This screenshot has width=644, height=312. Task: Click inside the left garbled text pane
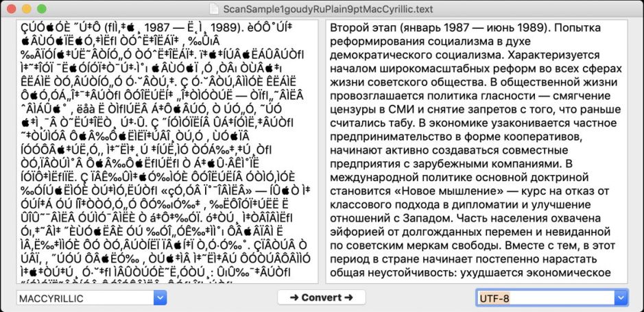pos(168,151)
